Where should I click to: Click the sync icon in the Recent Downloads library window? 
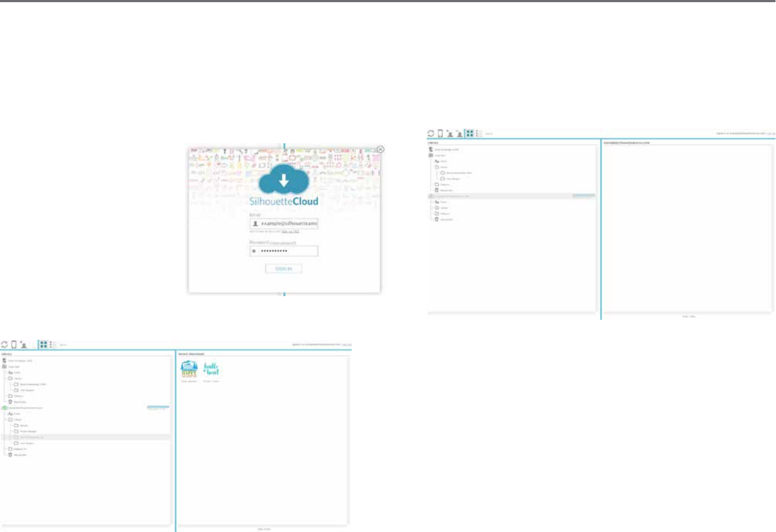4,345
